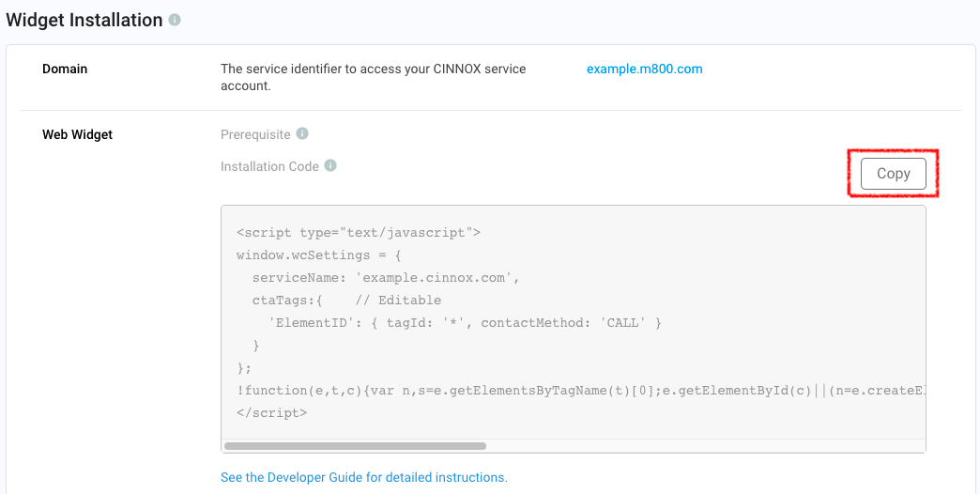Click the opening script tag line

point(359,232)
